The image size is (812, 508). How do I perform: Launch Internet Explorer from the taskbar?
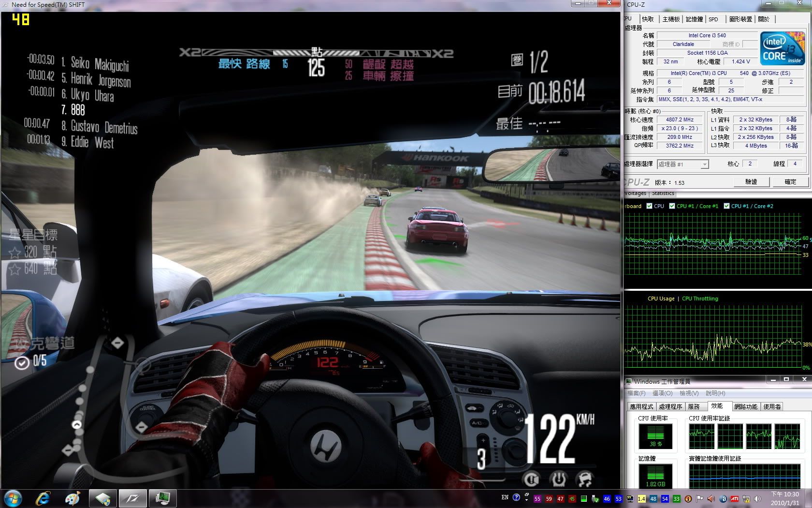tap(43, 498)
